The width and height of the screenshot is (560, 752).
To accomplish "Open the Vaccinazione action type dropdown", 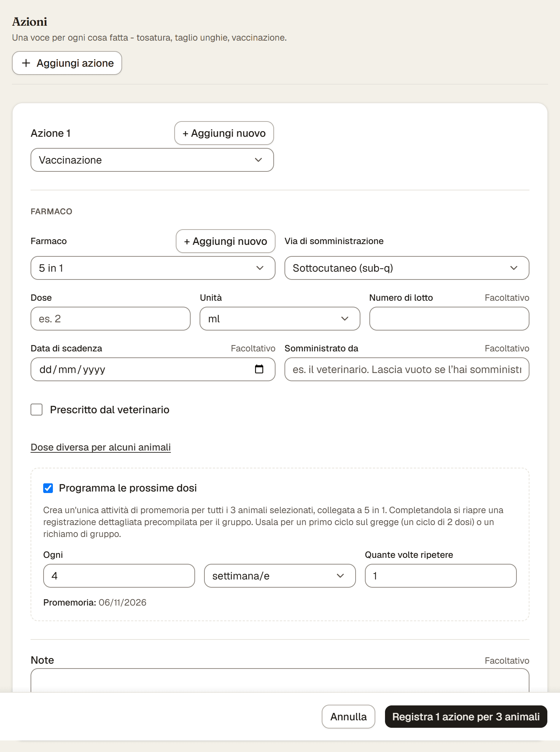I will coord(152,160).
